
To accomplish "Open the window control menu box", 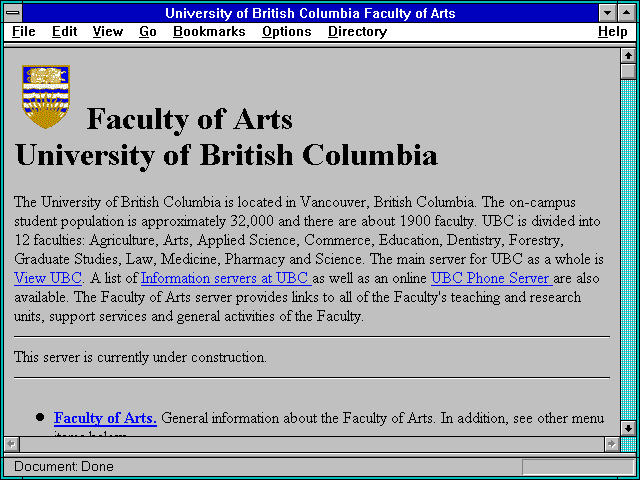I will pyautogui.click(x=13, y=13).
